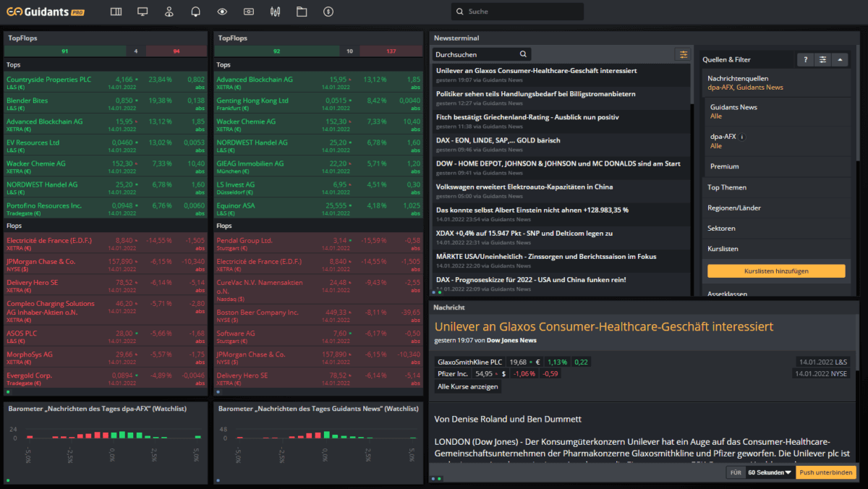Click the money banknote icon in header
Viewport: 868px width, 489px height.
point(249,12)
